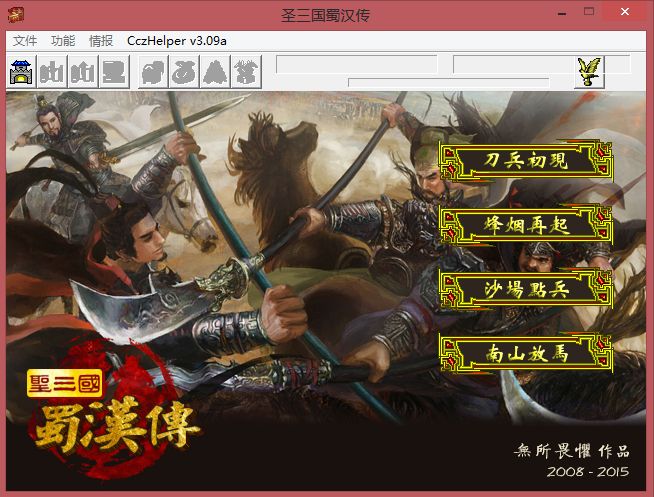
Task: Click the 2008 - 2015 year text
Action: coord(588,472)
